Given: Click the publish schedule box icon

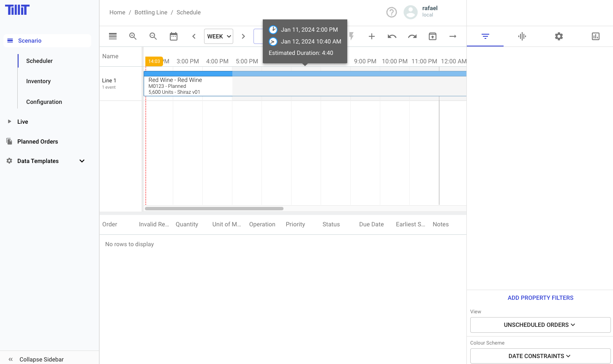Looking at the screenshot, I should 432,36.
